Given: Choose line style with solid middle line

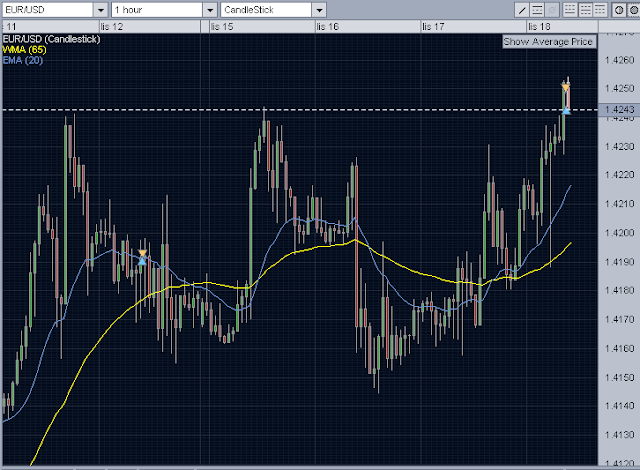Looking at the screenshot, I should point(586,10).
